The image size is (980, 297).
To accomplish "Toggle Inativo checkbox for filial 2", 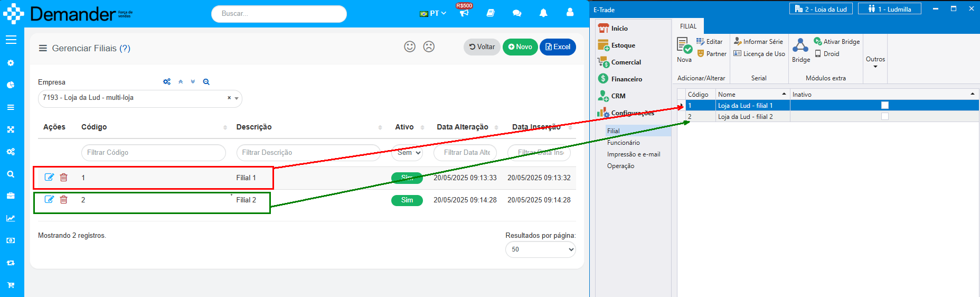I will pos(885,116).
